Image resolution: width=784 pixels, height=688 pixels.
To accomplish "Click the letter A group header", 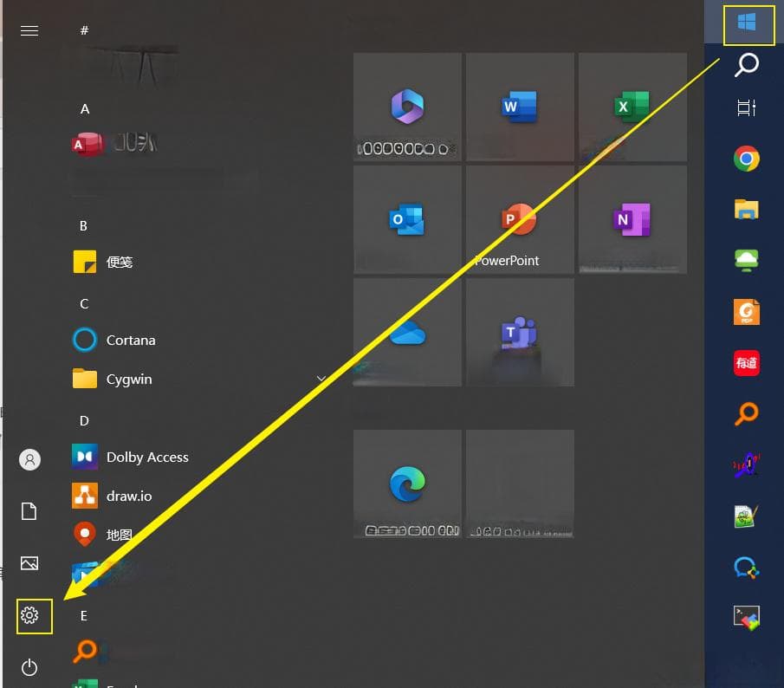I will [x=85, y=109].
